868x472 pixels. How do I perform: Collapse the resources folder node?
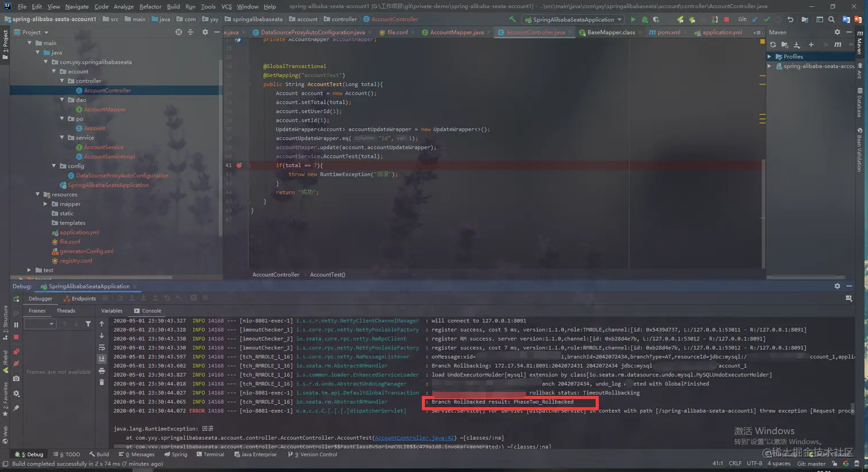38,195
